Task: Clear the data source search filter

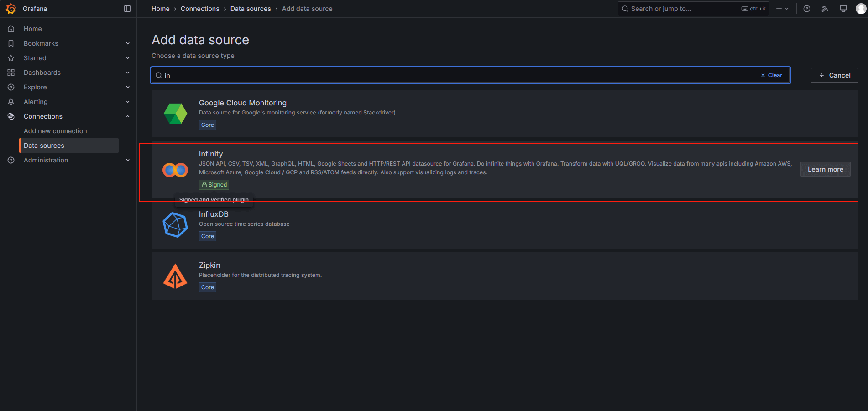Action: (x=772, y=75)
